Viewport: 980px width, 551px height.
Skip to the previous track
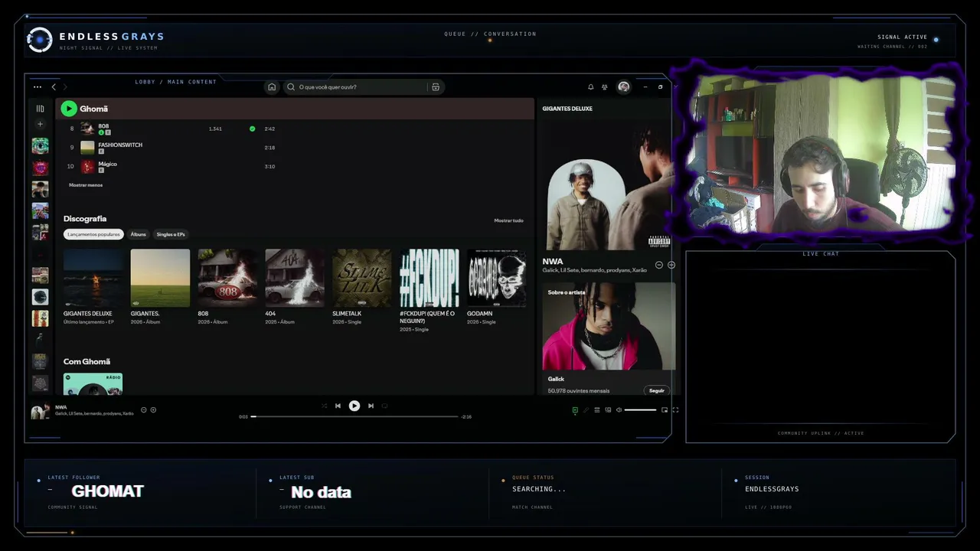click(338, 406)
